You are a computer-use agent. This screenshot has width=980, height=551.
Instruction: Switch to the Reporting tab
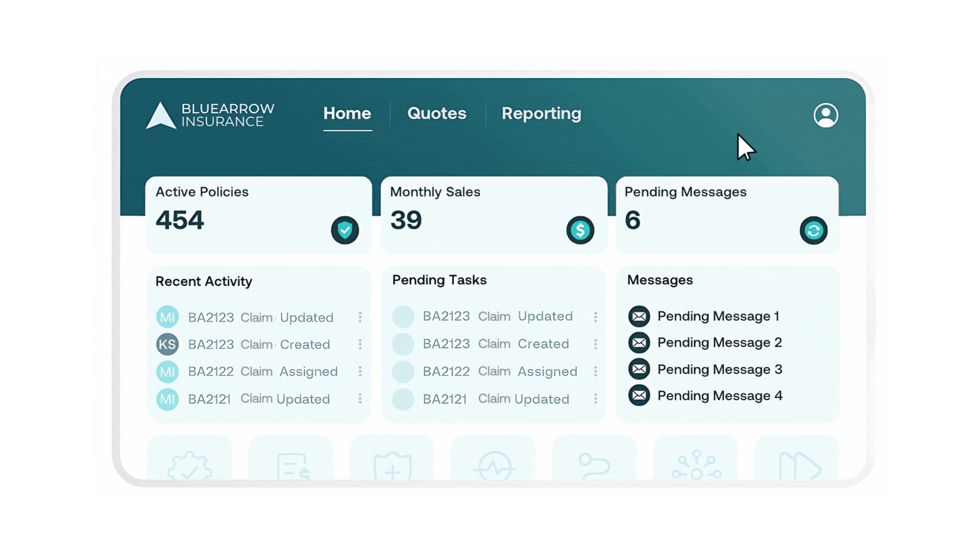(542, 114)
